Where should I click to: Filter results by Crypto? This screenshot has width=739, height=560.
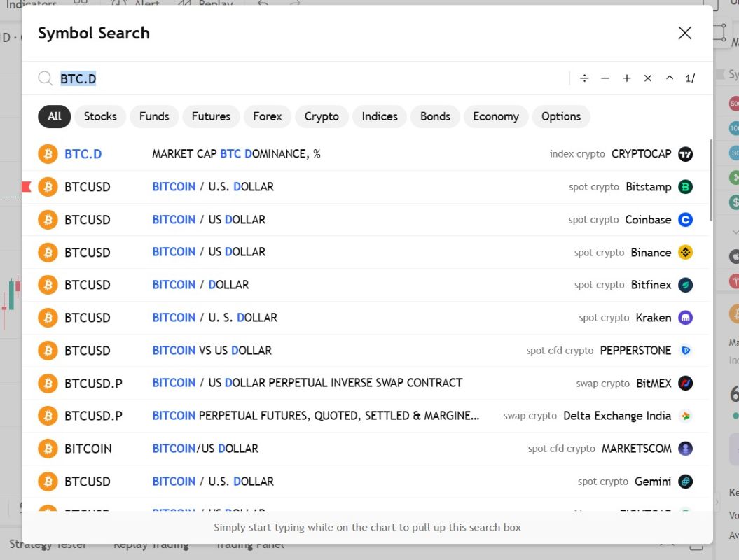(x=322, y=116)
